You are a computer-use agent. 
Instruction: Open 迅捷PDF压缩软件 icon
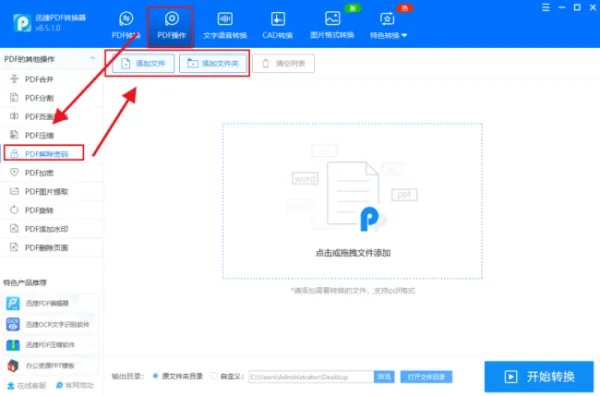(x=13, y=345)
